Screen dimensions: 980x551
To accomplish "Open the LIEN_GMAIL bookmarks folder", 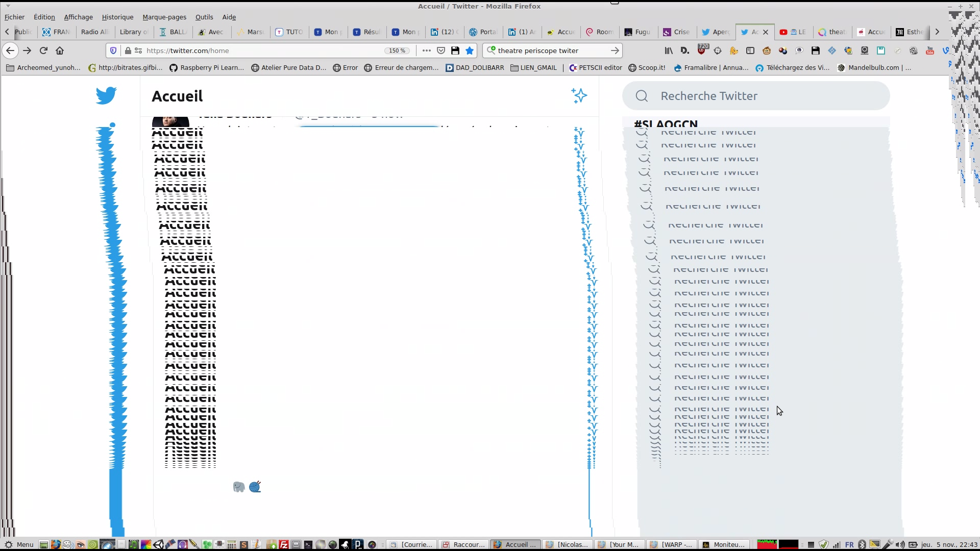I will click(x=533, y=67).
